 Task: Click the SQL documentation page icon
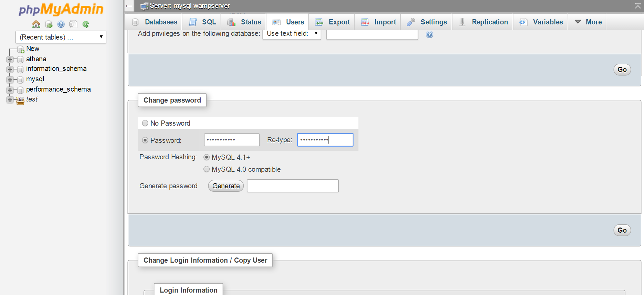(73, 24)
